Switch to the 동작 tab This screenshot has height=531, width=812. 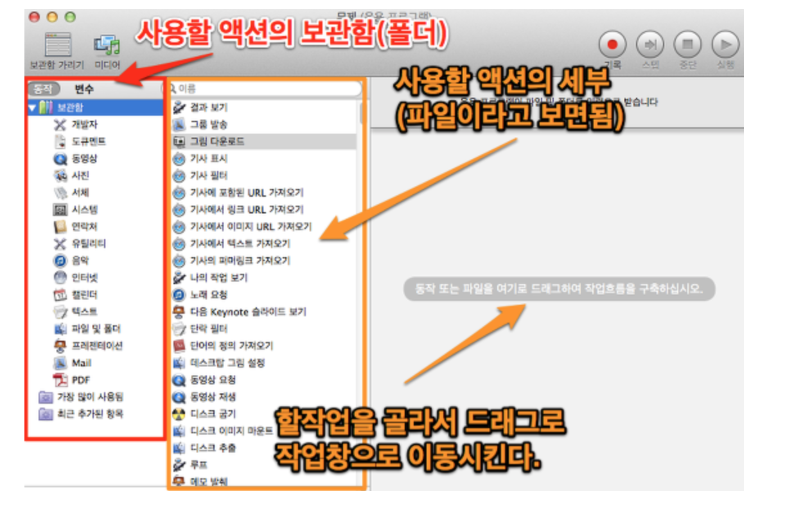pyautogui.click(x=44, y=89)
